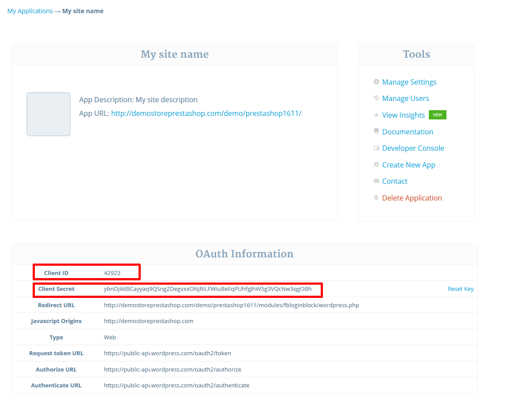Open the Developer Console link
The width and height of the screenshot is (510, 420).
(413, 148)
